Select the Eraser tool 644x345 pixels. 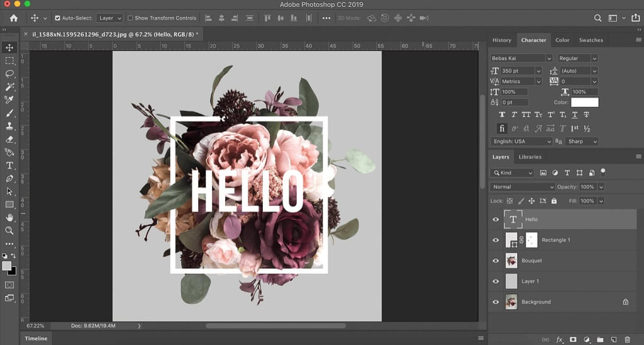[x=9, y=139]
